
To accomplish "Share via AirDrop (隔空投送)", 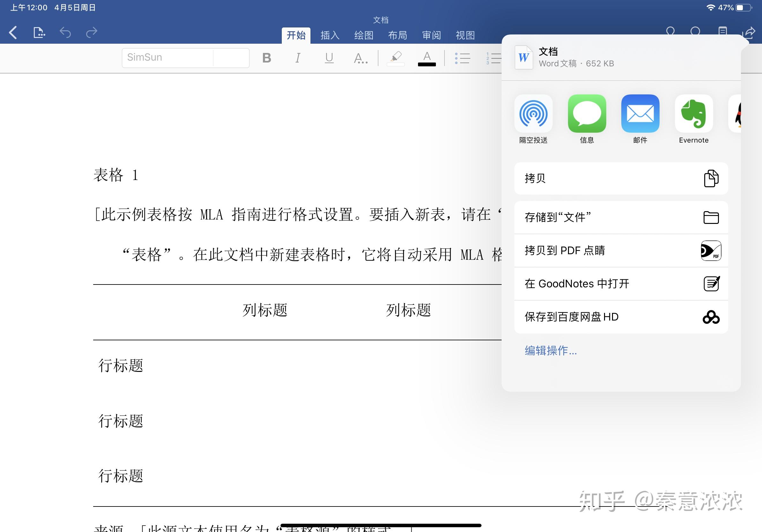I will point(533,114).
